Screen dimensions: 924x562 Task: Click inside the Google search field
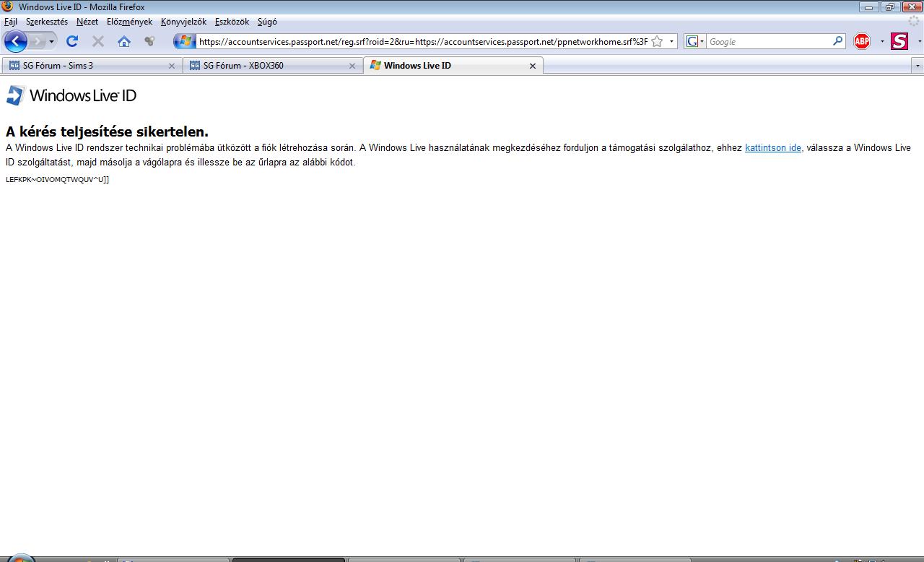(x=769, y=41)
